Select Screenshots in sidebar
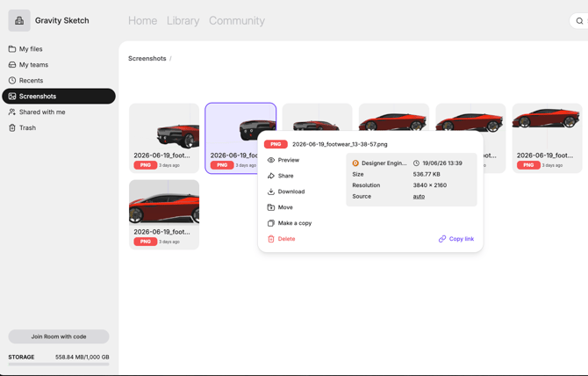Viewport: 588px width, 376px height. point(59,96)
